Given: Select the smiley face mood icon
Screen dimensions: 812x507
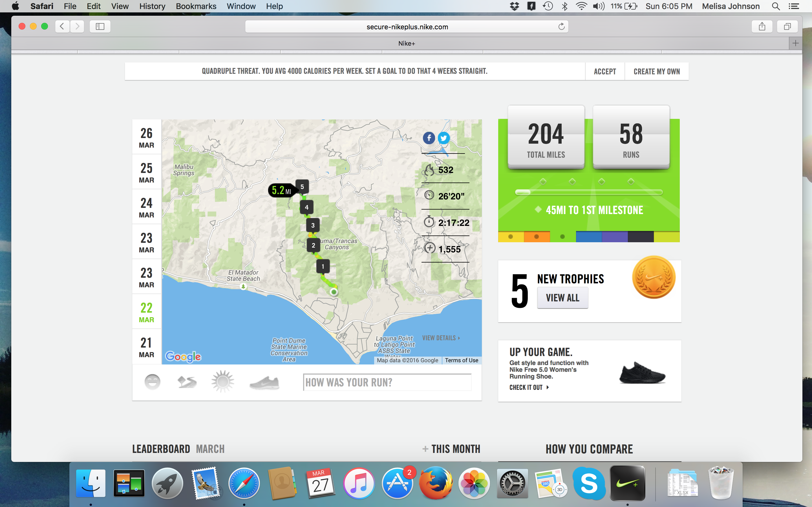Looking at the screenshot, I should (152, 382).
